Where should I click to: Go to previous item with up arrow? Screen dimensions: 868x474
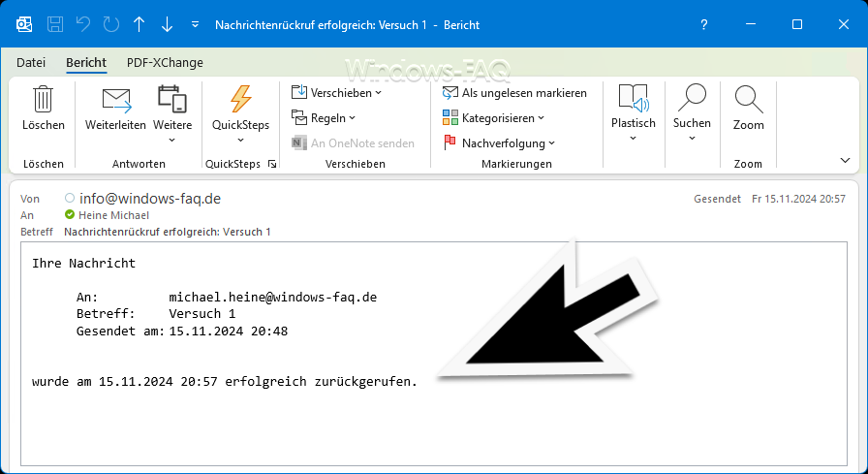[x=139, y=24]
